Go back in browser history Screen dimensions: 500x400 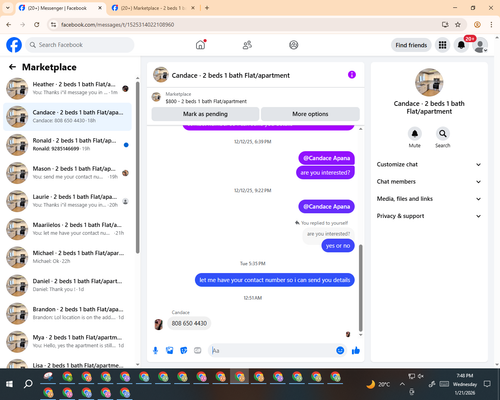9,25
